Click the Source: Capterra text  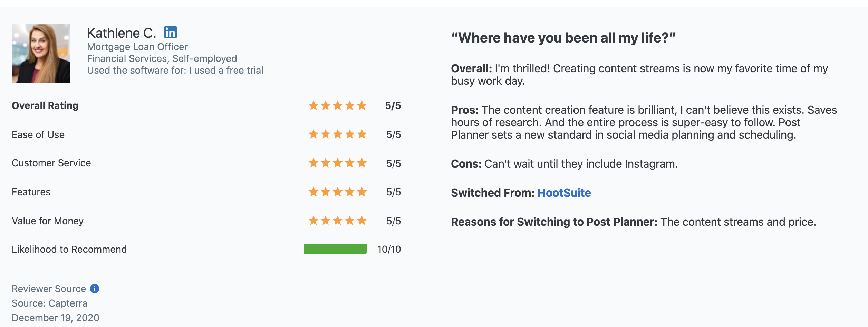(x=50, y=303)
